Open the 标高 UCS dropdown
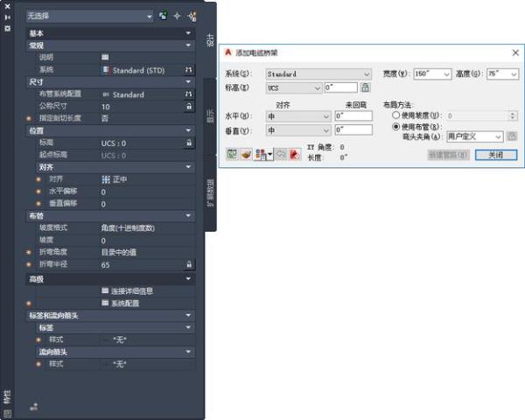525x420 pixels. point(294,87)
